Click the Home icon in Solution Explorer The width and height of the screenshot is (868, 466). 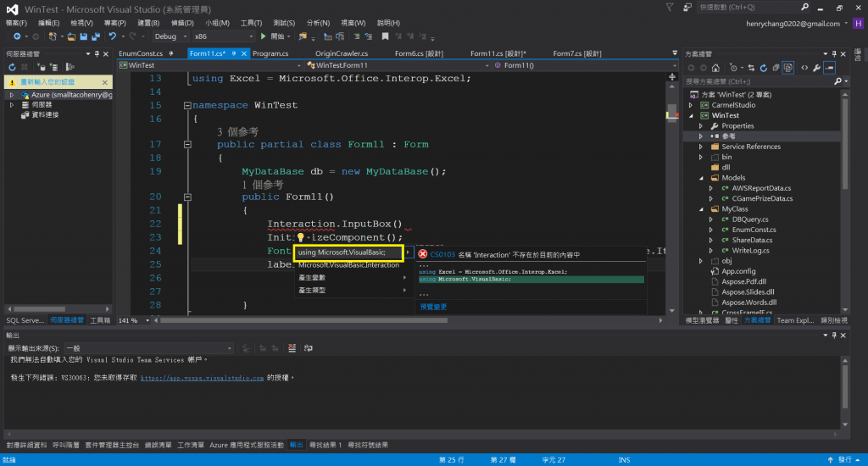point(715,68)
